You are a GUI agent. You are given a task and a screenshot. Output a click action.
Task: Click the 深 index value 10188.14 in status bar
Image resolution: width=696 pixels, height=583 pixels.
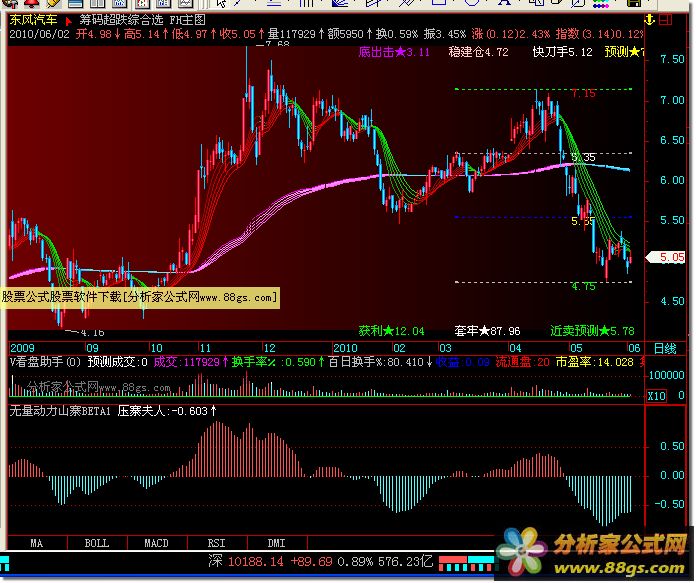tap(257, 563)
